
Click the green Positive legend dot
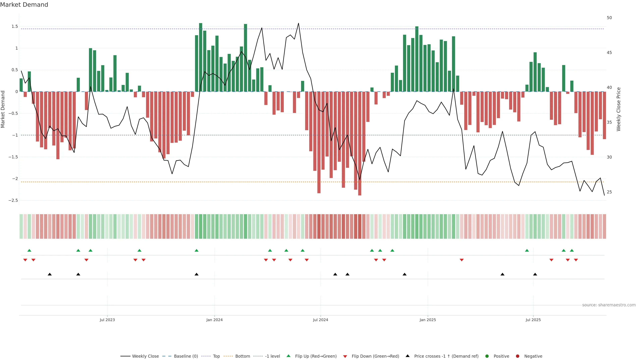click(487, 356)
